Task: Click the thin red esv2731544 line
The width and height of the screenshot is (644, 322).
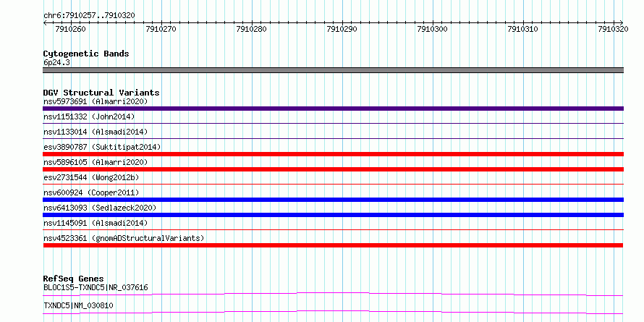Action: pos(333,184)
